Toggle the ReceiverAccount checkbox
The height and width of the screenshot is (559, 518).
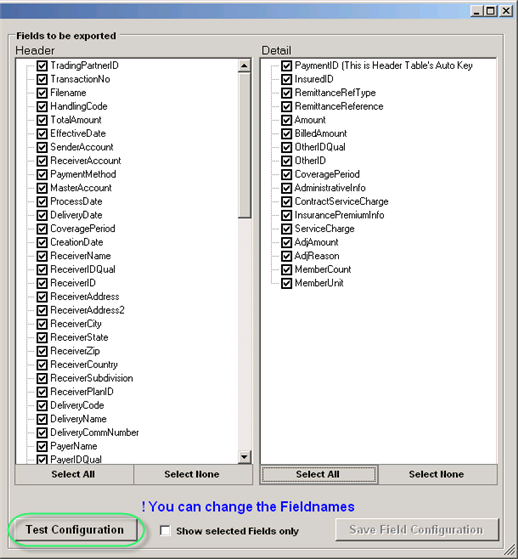tap(42, 161)
